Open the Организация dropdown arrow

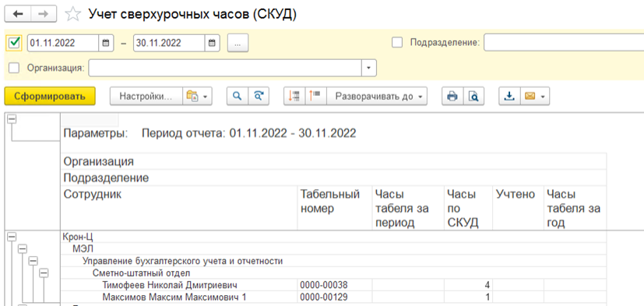pyautogui.click(x=369, y=68)
